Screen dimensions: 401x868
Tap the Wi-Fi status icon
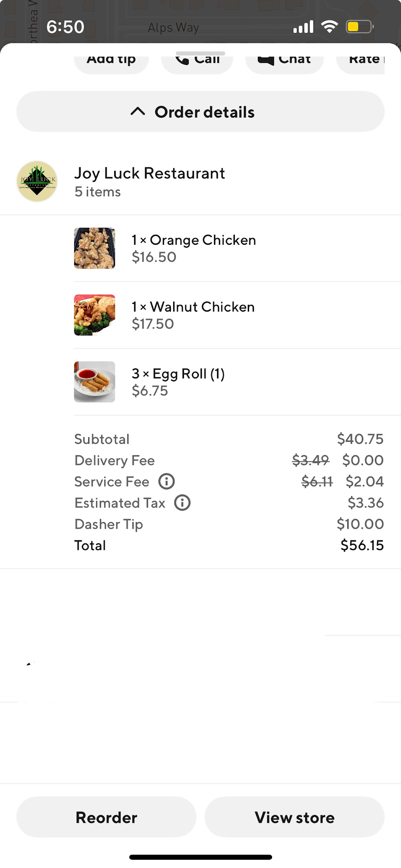coord(329,27)
